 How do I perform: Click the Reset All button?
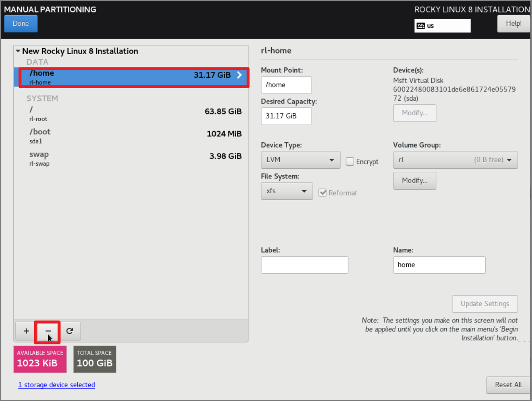[508, 385]
